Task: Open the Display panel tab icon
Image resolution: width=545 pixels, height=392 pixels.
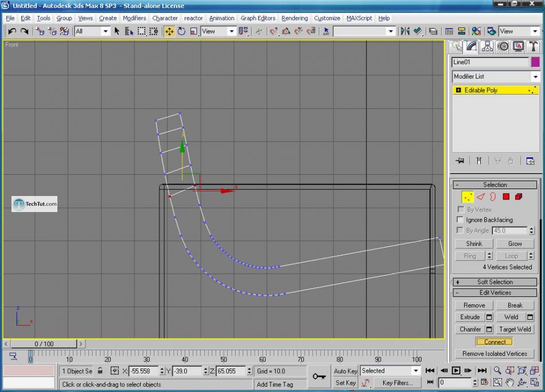Action: [518, 46]
